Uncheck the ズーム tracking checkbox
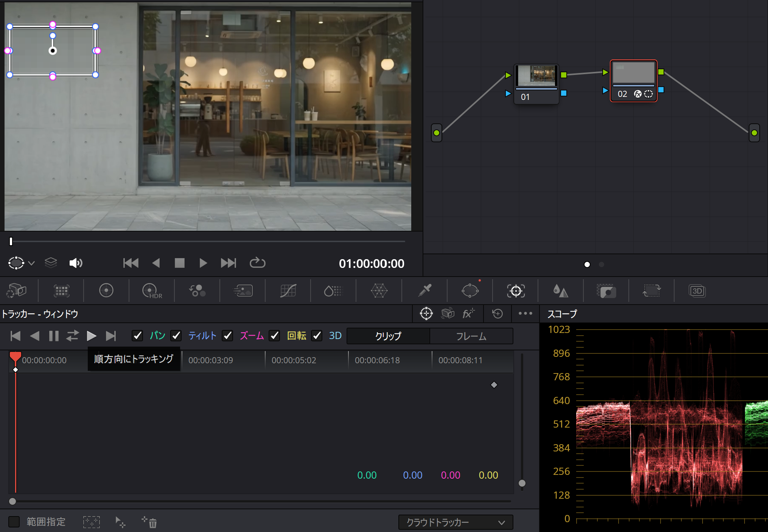Screen dimensions: 768x532 click(227, 336)
